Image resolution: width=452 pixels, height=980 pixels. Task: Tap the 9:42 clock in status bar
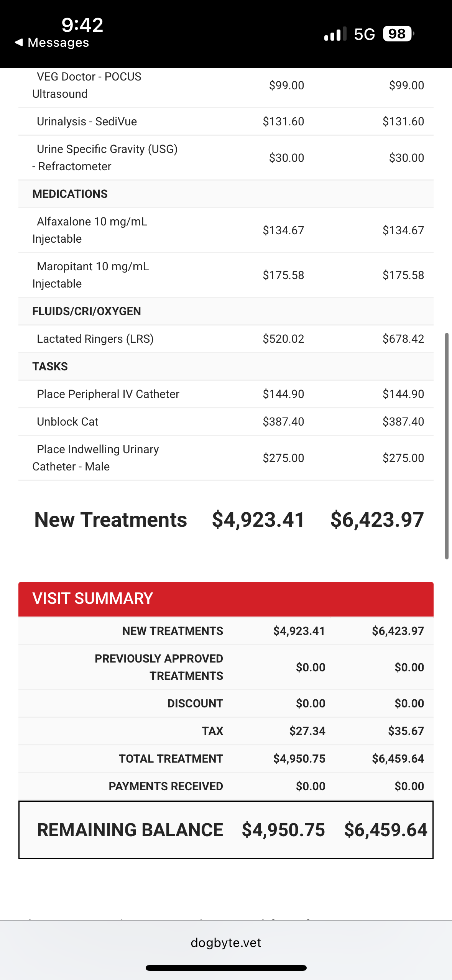[x=82, y=25]
